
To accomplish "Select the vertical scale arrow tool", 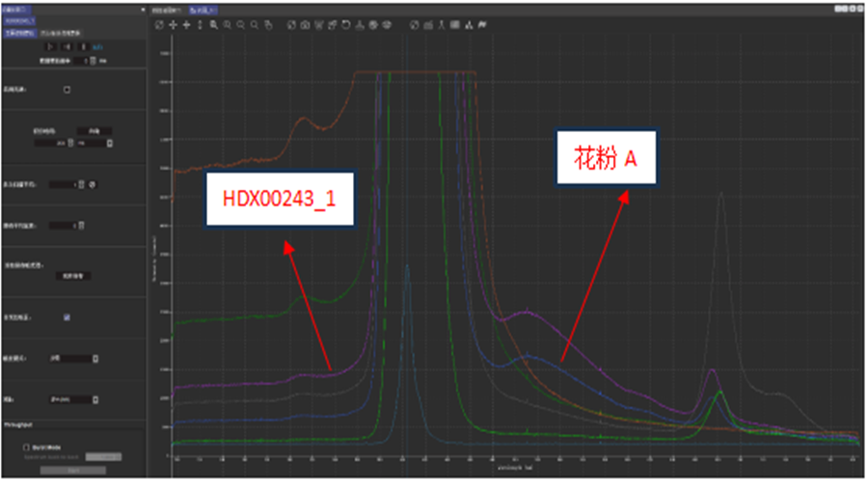I will pos(200,25).
